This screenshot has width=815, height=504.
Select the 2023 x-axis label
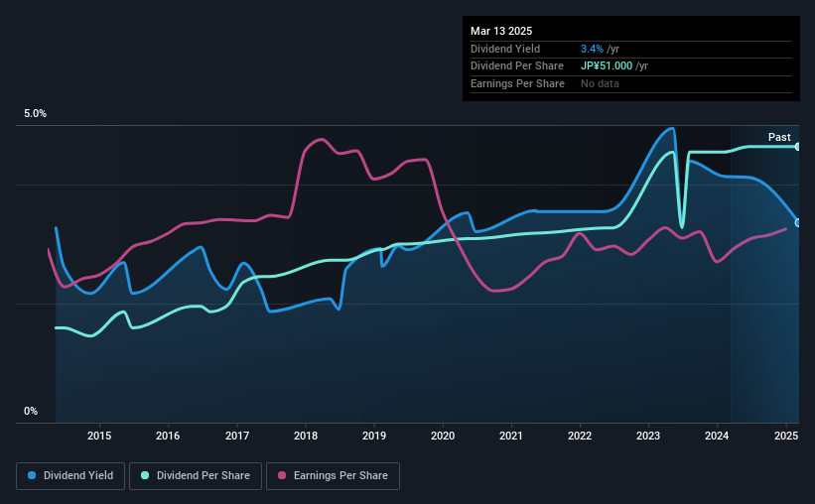click(x=648, y=436)
